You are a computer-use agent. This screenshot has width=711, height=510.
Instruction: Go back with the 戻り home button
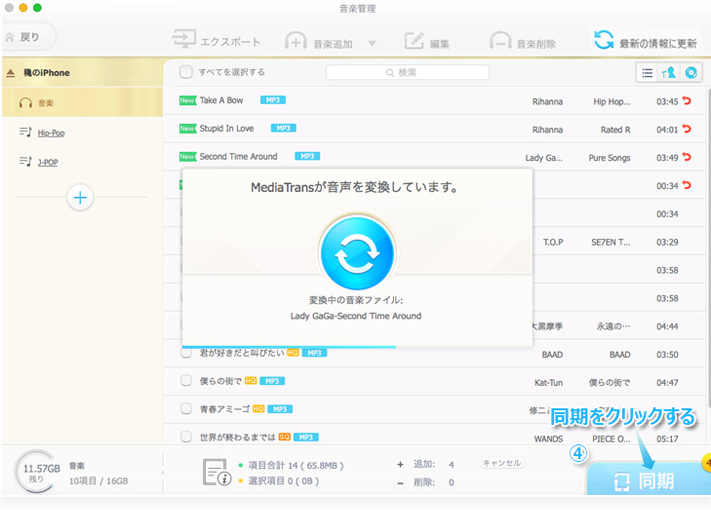tap(28, 37)
